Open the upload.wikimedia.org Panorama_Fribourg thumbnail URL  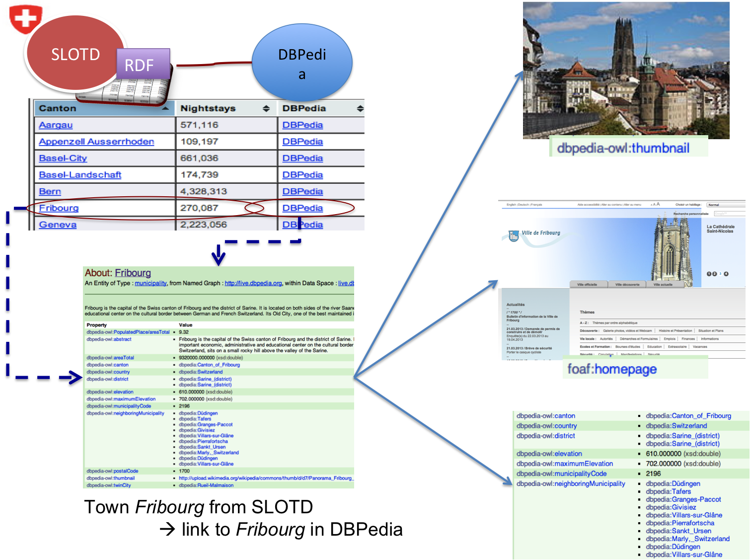266,478
